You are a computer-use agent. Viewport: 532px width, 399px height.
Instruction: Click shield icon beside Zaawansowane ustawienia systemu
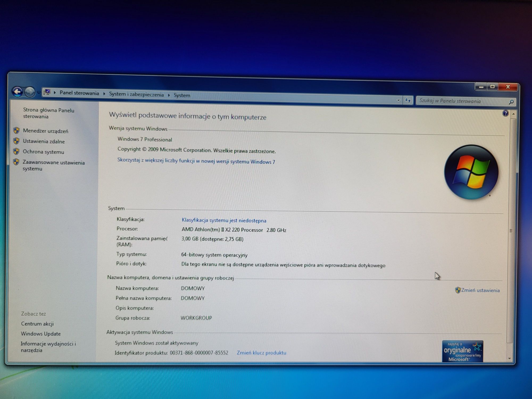pyautogui.click(x=16, y=162)
